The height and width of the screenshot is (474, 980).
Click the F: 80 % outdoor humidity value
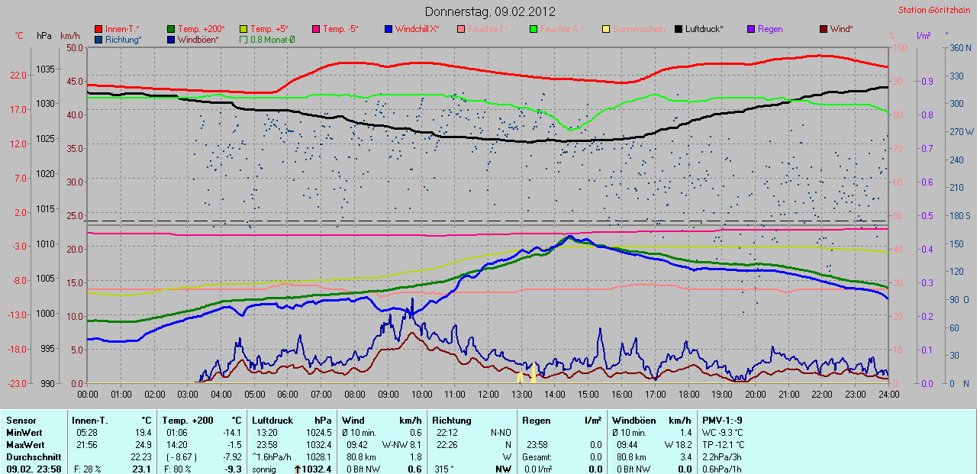pos(177,469)
